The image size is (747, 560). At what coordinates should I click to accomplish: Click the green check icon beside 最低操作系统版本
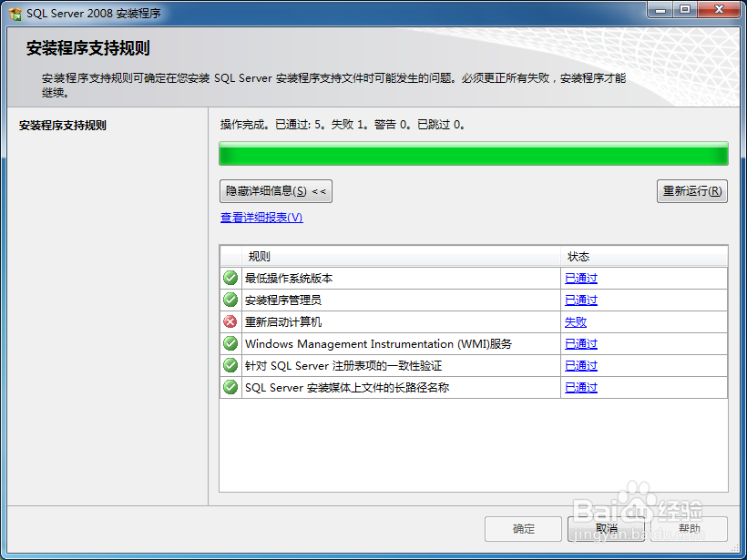pos(230,278)
